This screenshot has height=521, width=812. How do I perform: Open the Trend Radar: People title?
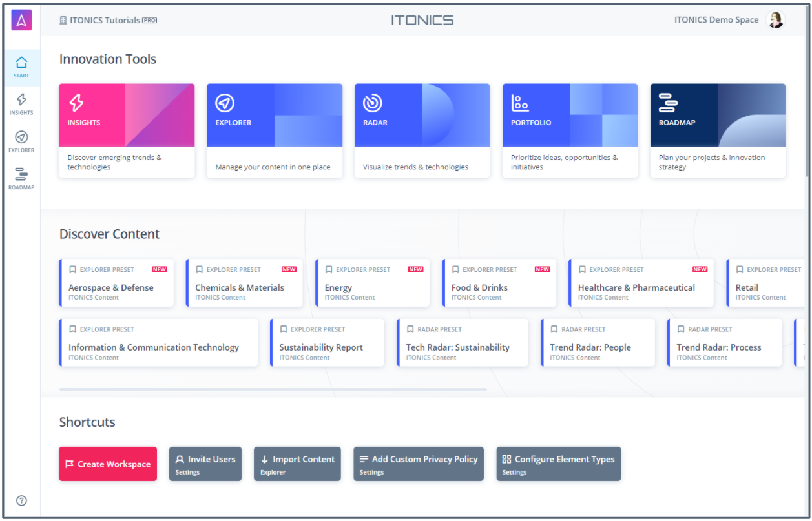click(x=590, y=347)
